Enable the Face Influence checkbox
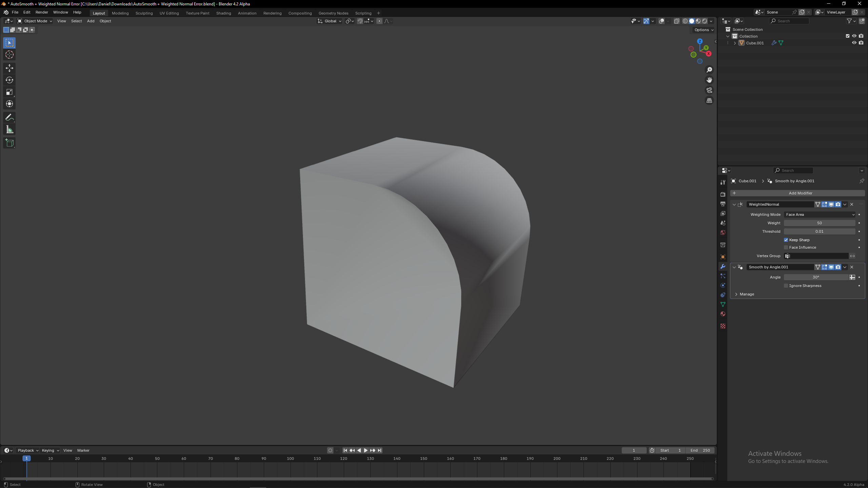Screen dimensions: 868x488 (786, 247)
